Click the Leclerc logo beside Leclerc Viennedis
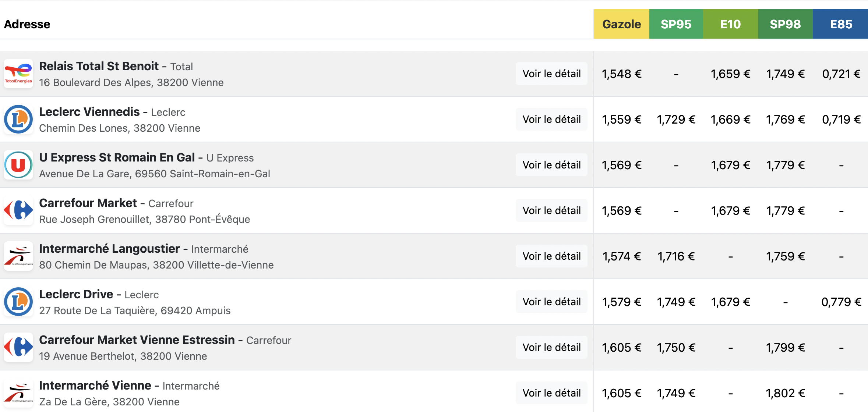The height and width of the screenshot is (412, 868). (18, 119)
